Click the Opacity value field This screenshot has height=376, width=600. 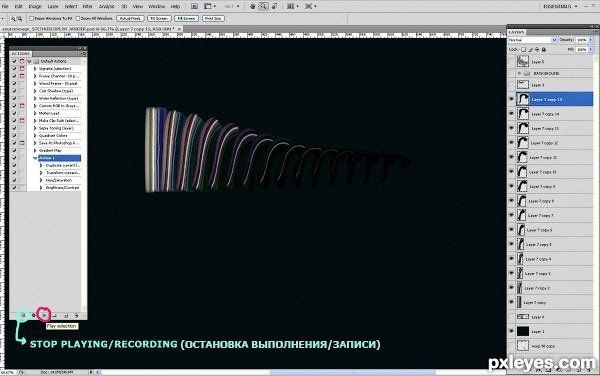click(x=582, y=40)
